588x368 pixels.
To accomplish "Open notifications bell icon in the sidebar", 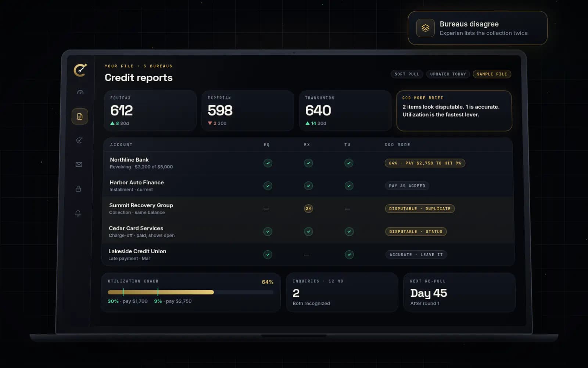I will pos(78,213).
